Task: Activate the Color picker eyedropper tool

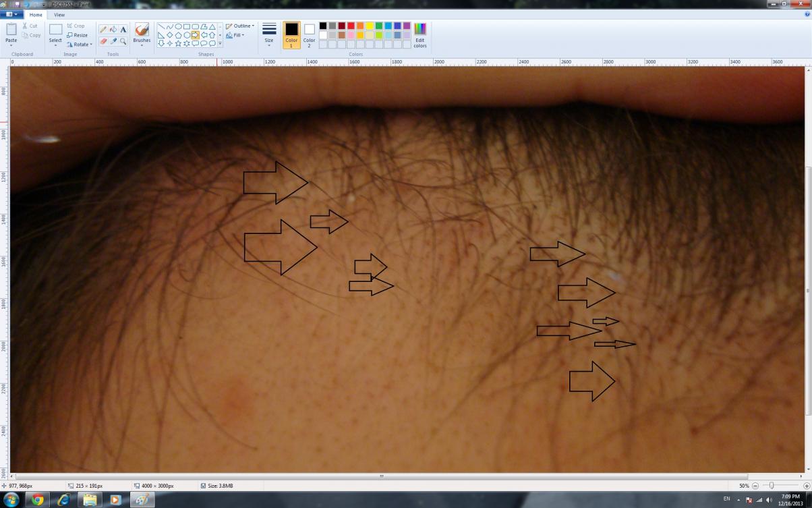Action: [x=113, y=41]
